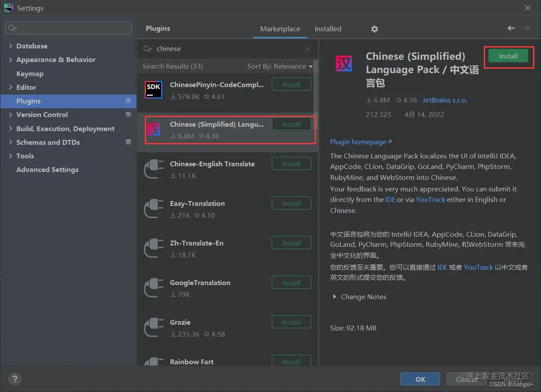Confirm settings with OK button
This screenshot has height=392, width=541.
click(420, 379)
